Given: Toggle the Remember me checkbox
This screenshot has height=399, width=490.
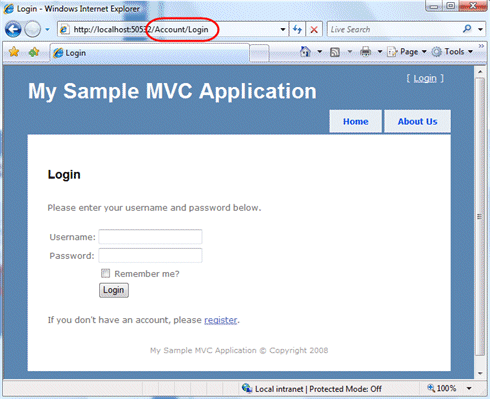Looking at the screenshot, I should click(x=105, y=273).
